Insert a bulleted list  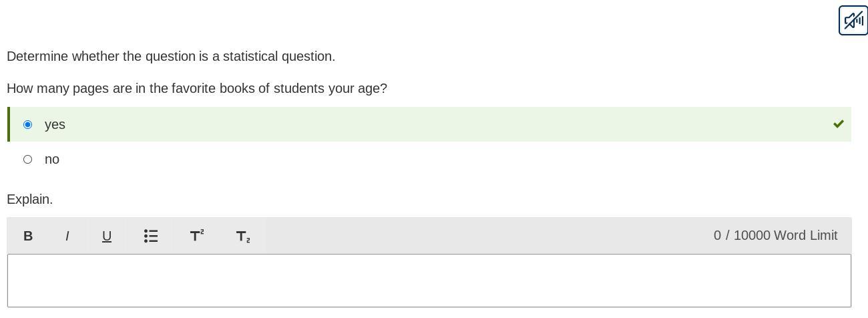point(151,236)
